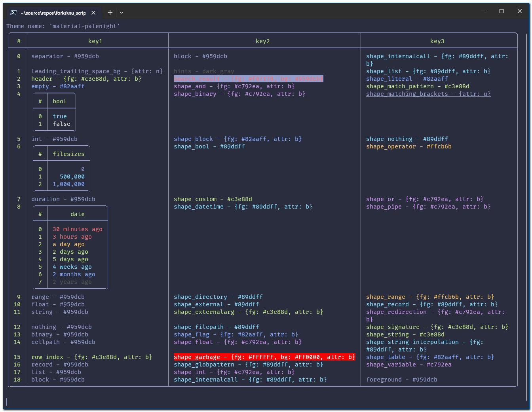
Task: Click the '500,000' filesize value
Action: [72, 177]
